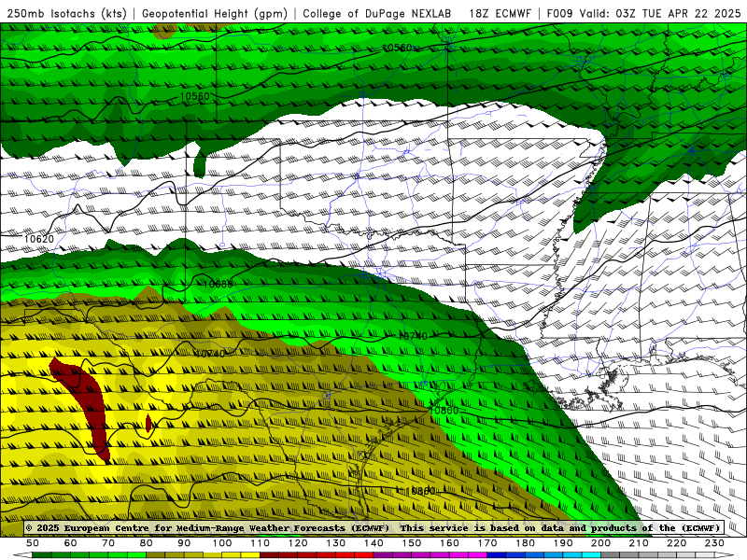Click the 200 value on the color scale

tap(600, 543)
